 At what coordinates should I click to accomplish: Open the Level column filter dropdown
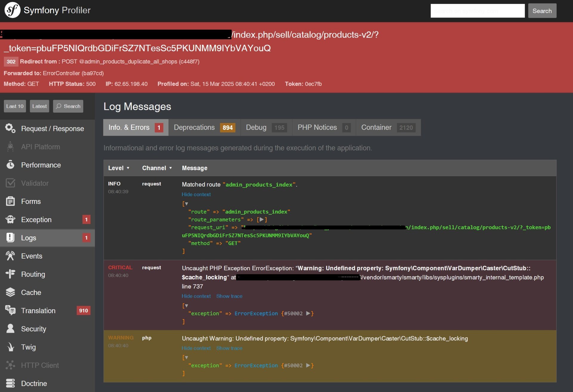[119, 168]
